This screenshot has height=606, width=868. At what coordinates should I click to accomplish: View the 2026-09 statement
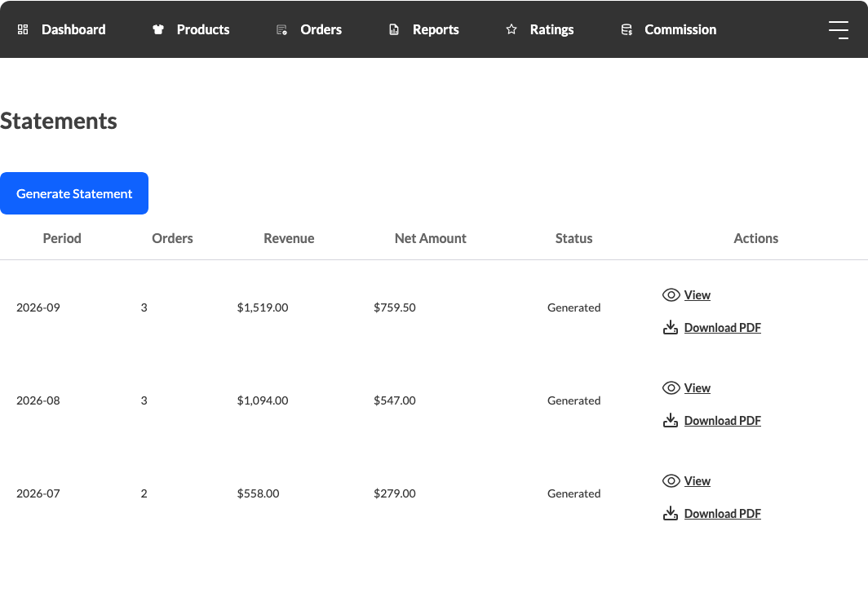(697, 295)
